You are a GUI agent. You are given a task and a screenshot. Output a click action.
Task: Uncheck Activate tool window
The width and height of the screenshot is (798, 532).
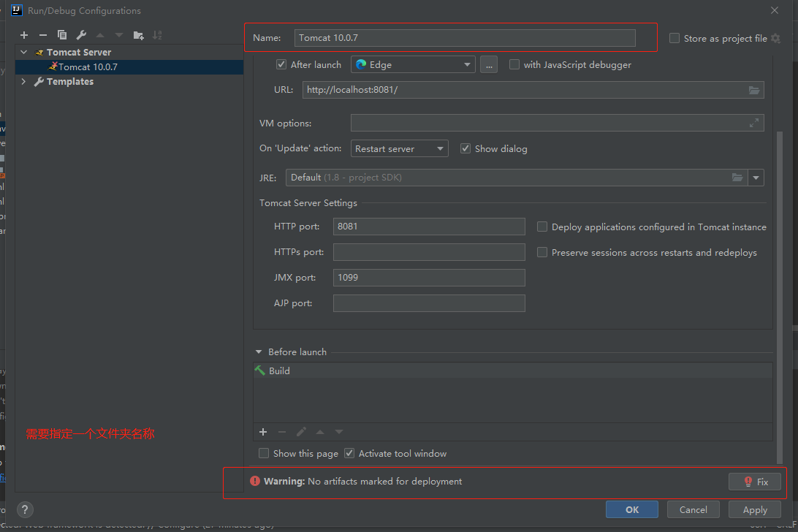pyautogui.click(x=349, y=453)
